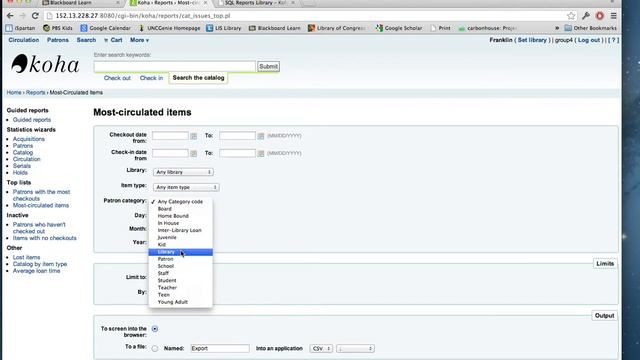
Task: Click the Koha logo
Action: [x=45, y=64]
